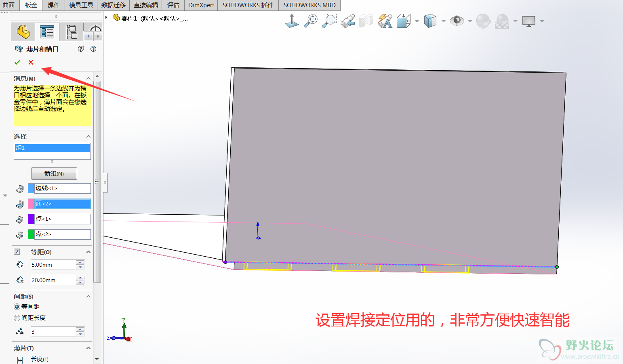
Task: Click the end point icon beside 点<2>
Action: point(19,234)
